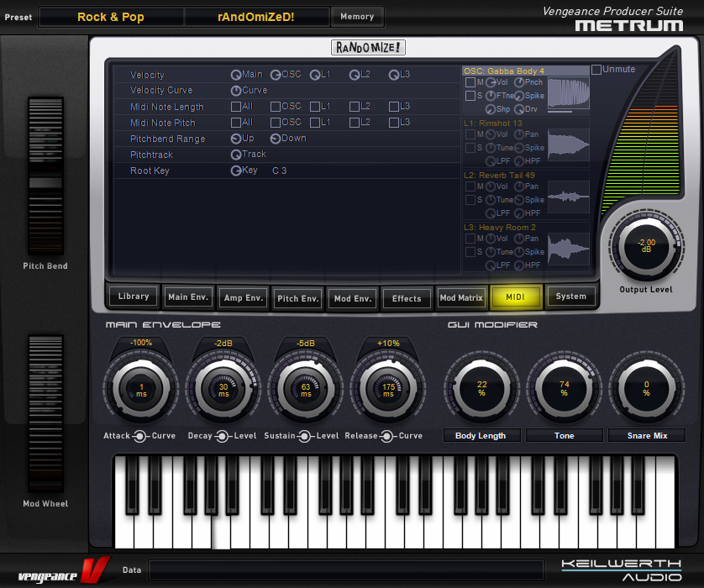
Task: Click the Tone percentage knob
Action: tap(564, 387)
